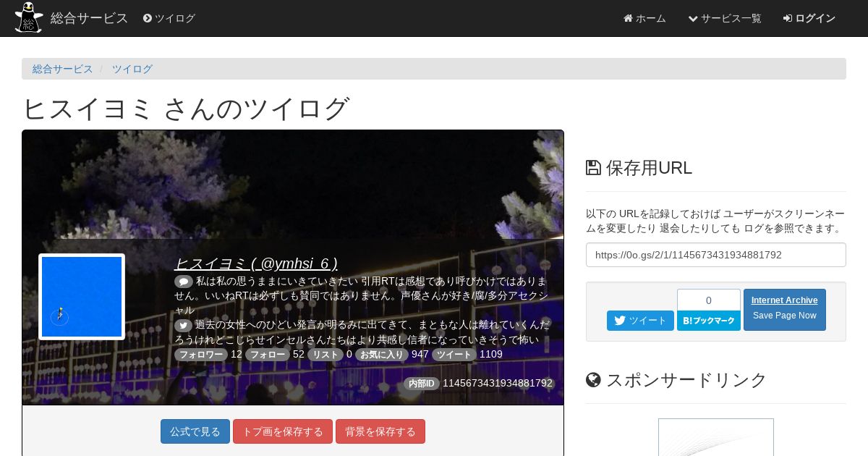This screenshot has height=456, width=868.
Task: Click the Twitter bird latest-tweet icon
Action: point(183,325)
